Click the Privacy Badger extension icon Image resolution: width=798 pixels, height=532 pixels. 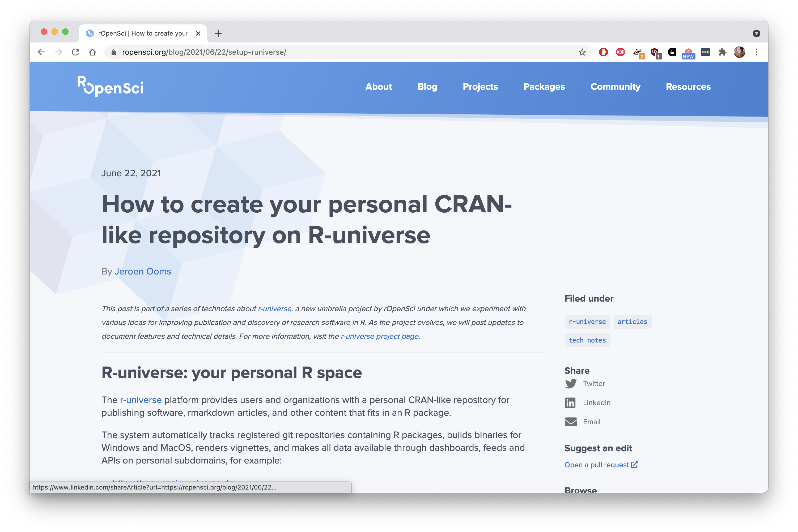click(x=638, y=52)
